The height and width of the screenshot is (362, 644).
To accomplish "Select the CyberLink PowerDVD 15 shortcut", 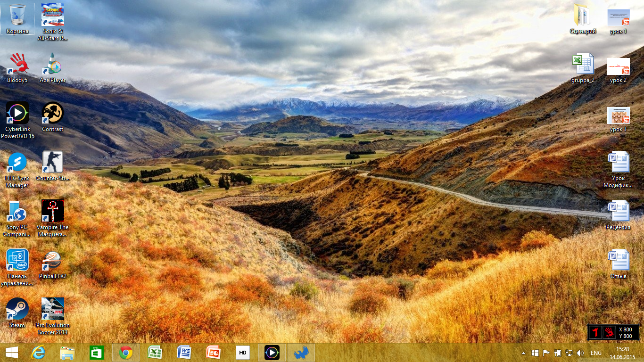I will tap(17, 114).
